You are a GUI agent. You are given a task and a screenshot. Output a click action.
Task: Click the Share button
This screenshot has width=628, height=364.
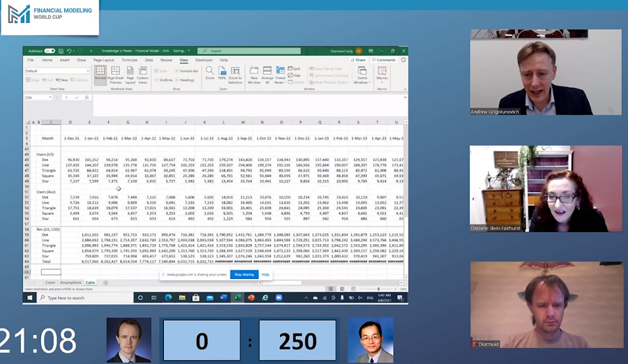tap(359, 60)
